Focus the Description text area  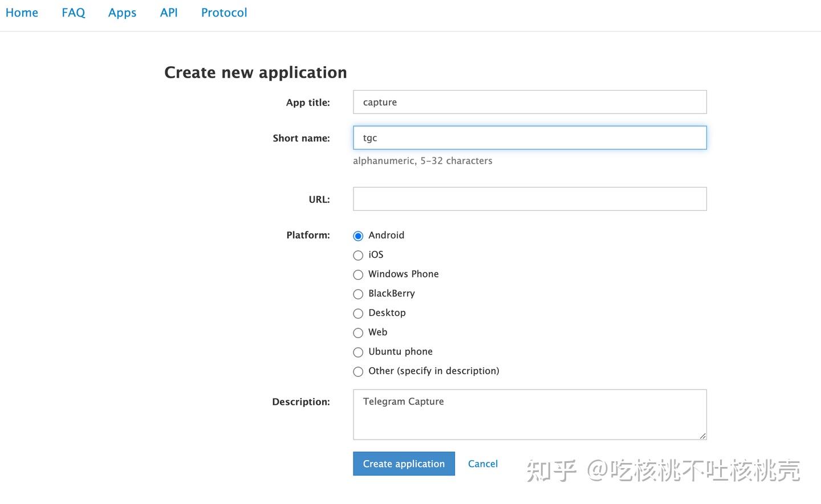[x=530, y=414]
